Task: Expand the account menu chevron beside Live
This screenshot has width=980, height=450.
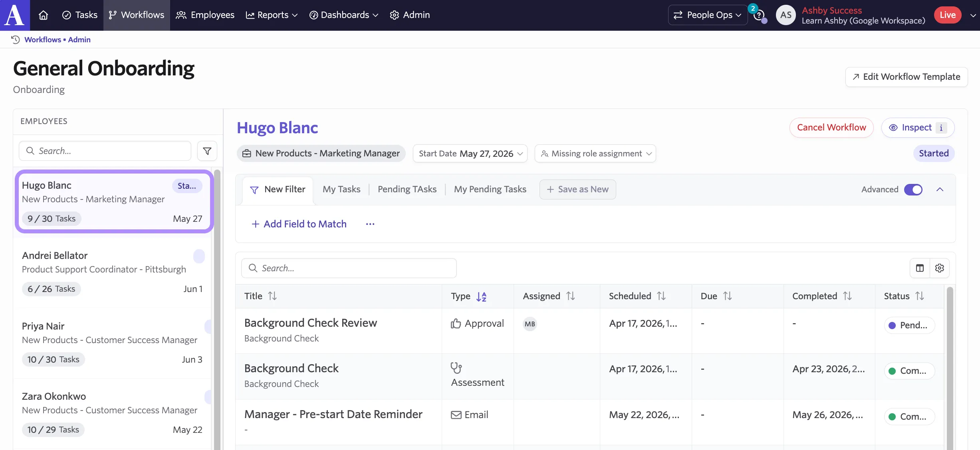Action: [973, 15]
